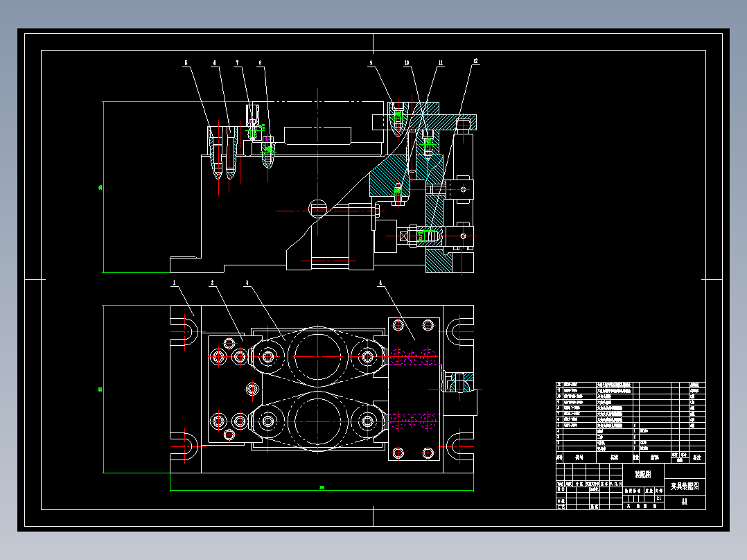This screenshot has height=560, width=747.
Task: Click the 备注 column header
Action: 697,457
